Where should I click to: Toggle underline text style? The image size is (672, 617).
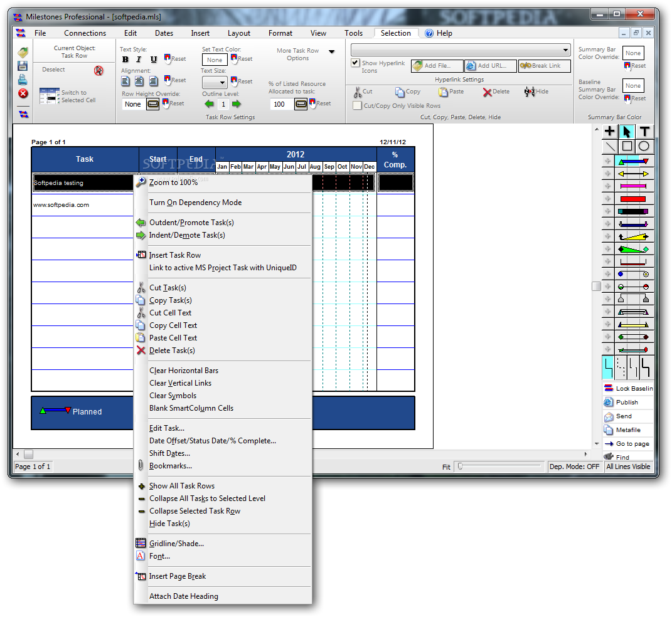click(x=154, y=60)
